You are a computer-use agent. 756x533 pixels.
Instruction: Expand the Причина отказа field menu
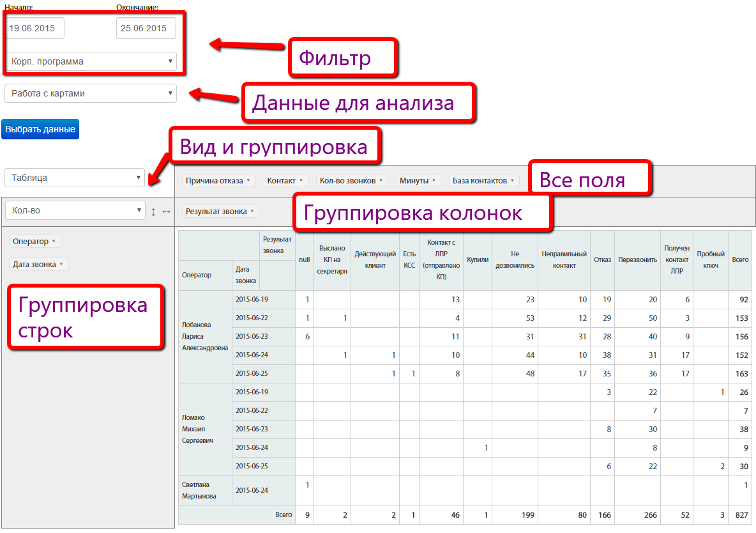pos(218,180)
